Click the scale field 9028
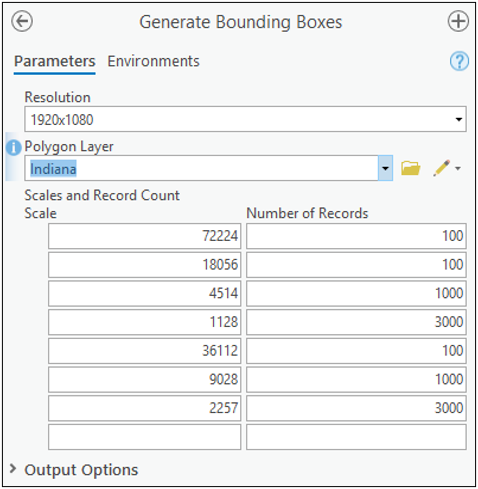The height and width of the screenshot is (489, 478). click(x=144, y=379)
